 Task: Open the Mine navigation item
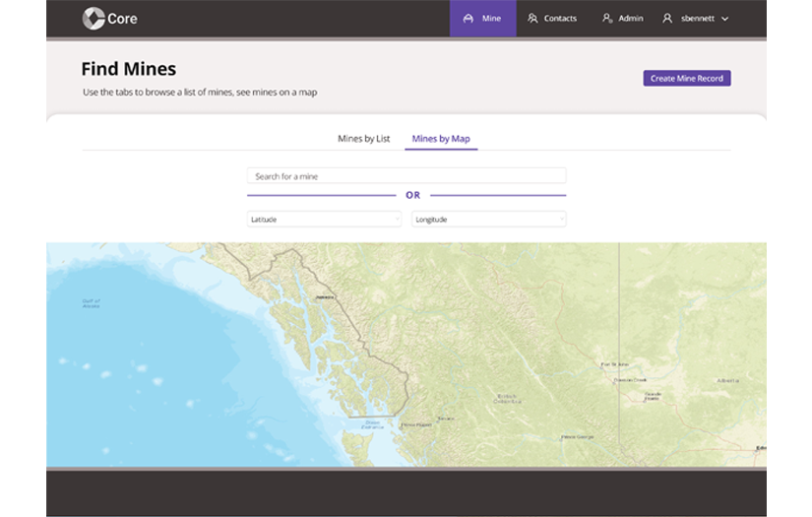point(482,19)
